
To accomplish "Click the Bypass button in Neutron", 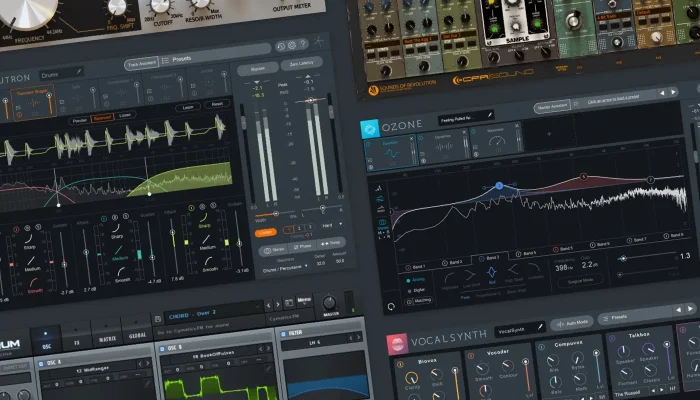I will (x=258, y=69).
